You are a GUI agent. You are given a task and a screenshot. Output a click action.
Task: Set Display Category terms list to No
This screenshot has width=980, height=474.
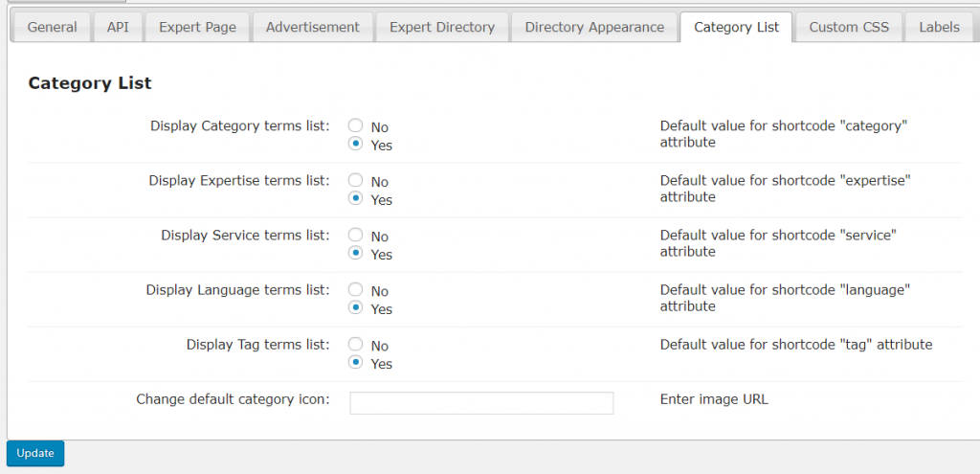(x=356, y=126)
